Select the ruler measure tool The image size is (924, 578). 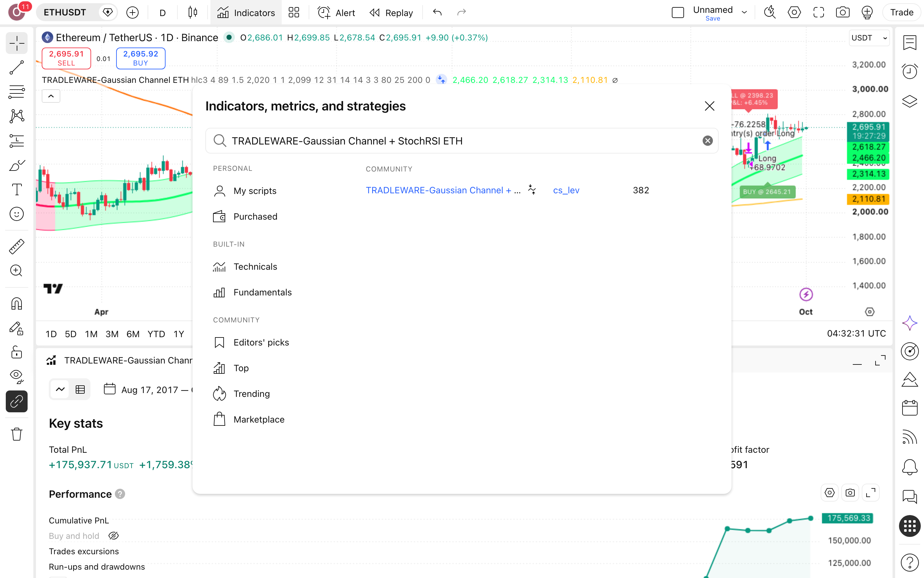coord(16,247)
